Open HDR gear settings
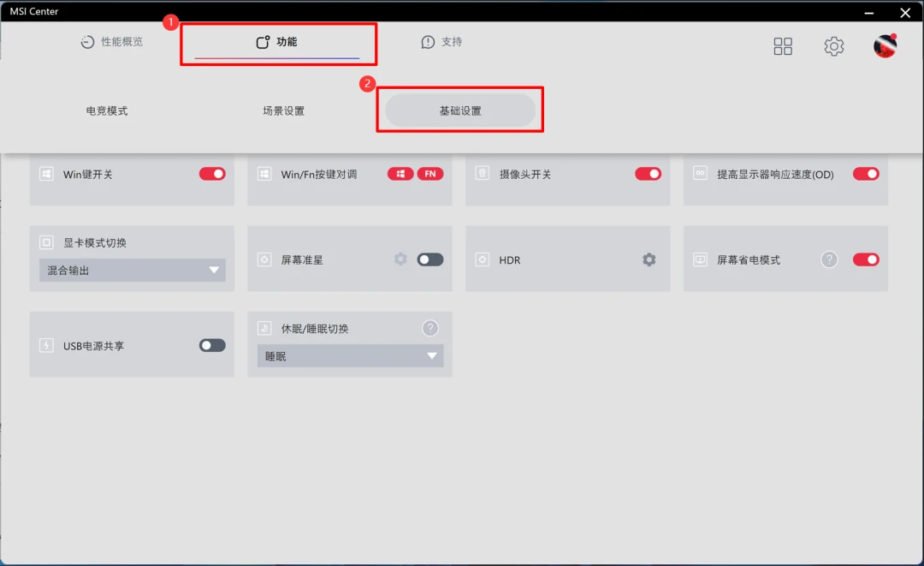924x566 pixels. pos(649,259)
